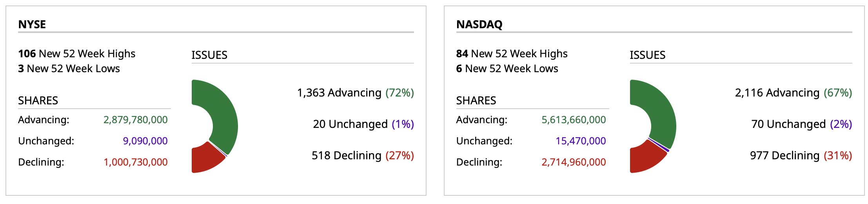Image resolution: width=868 pixels, height=204 pixels.
Task: Click the NASDAQ panel heading
Action: [479, 24]
